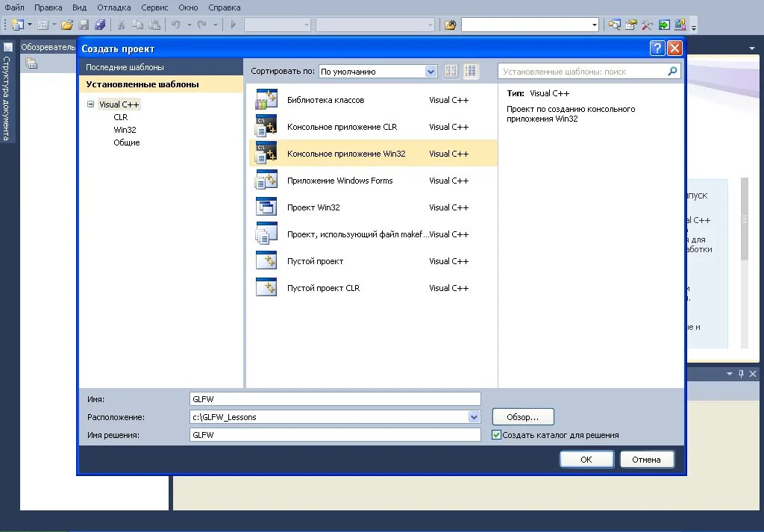Select the Общие tree item

pyautogui.click(x=127, y=143)
